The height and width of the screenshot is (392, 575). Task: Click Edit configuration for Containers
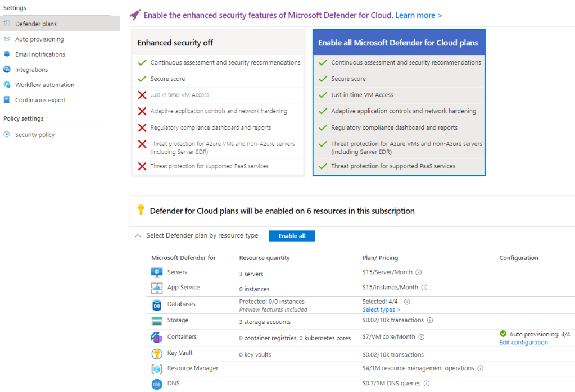(x=523, y=343)
